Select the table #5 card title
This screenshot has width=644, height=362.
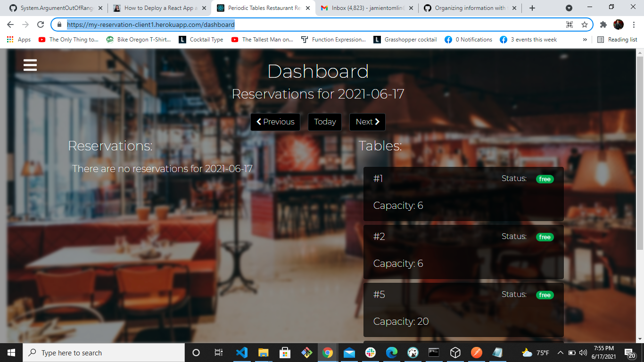pyautogui.click(x=379, y=295)
